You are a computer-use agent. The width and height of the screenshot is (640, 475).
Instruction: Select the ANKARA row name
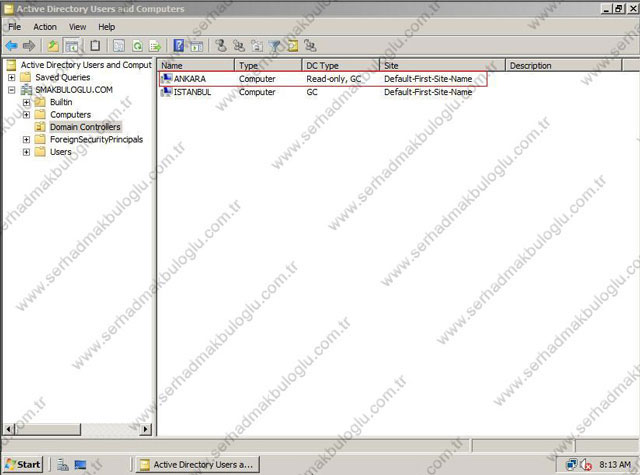pos(190,79)
